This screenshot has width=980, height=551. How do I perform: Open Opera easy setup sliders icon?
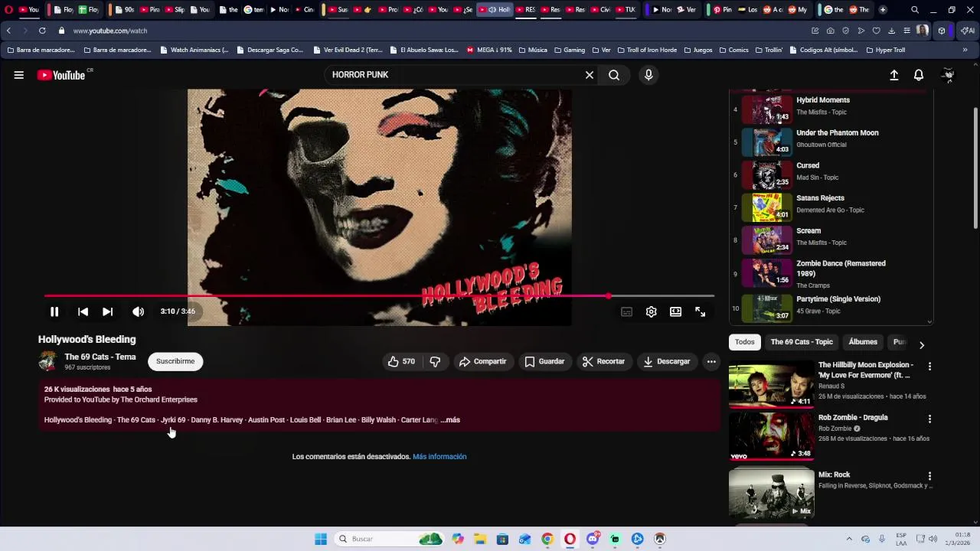[907, 31]
